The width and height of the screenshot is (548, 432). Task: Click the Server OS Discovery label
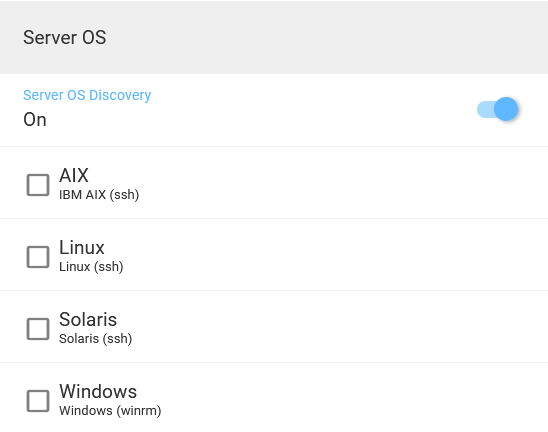[87, 95]
